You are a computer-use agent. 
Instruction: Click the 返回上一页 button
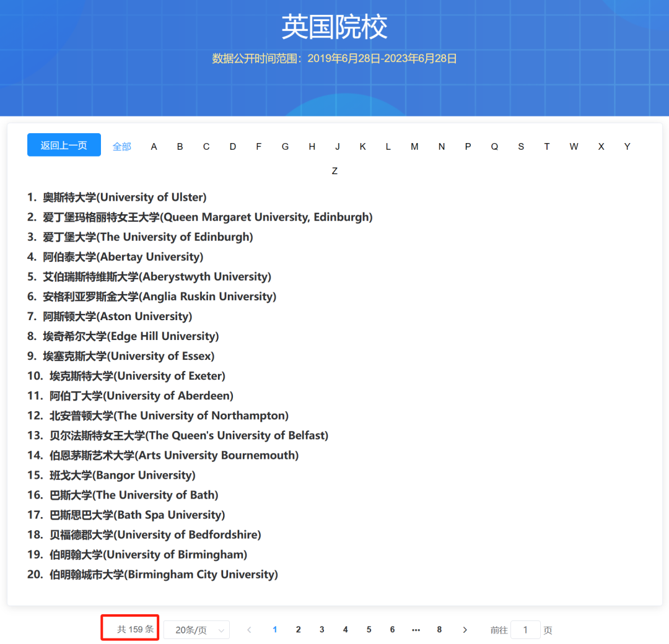(64, 144)
